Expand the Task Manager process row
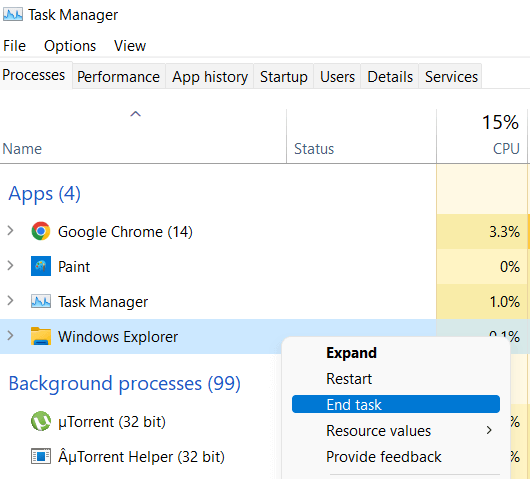Screen dimensions: 530x479 point(10,301)
